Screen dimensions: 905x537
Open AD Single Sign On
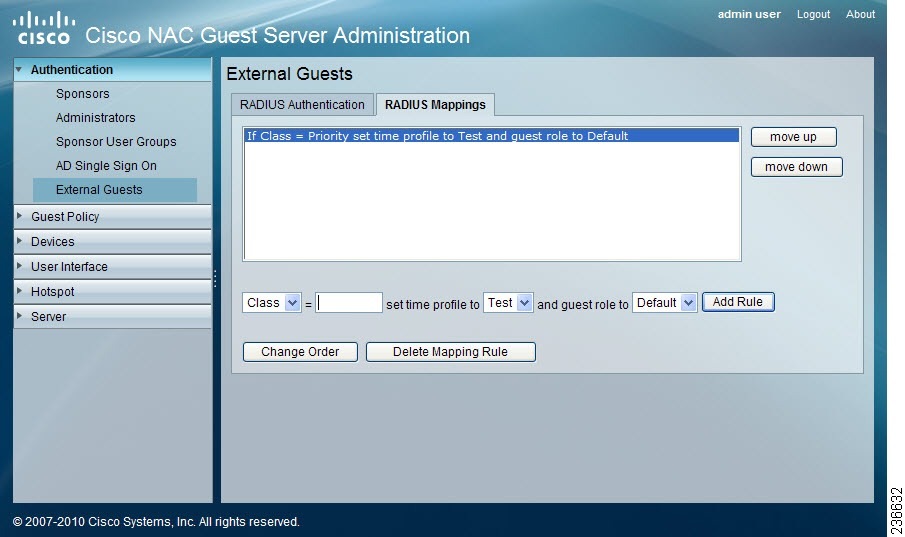tap(106, 166)
